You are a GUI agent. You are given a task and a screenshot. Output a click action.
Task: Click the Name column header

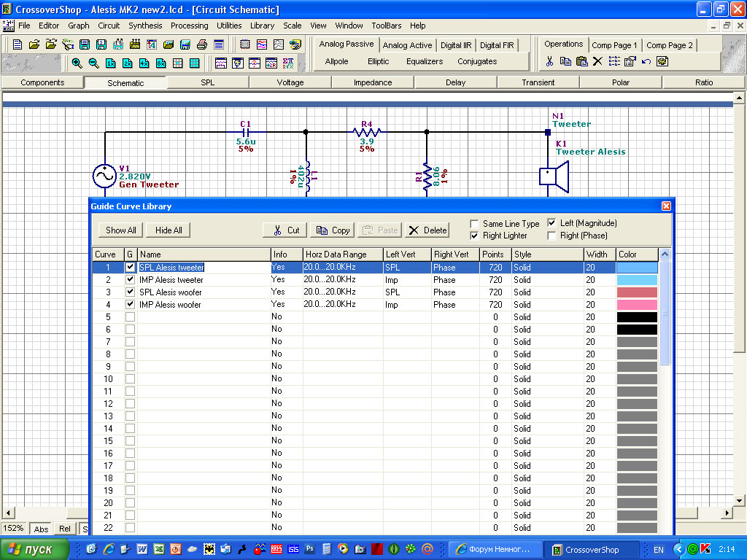pos(204,254)
